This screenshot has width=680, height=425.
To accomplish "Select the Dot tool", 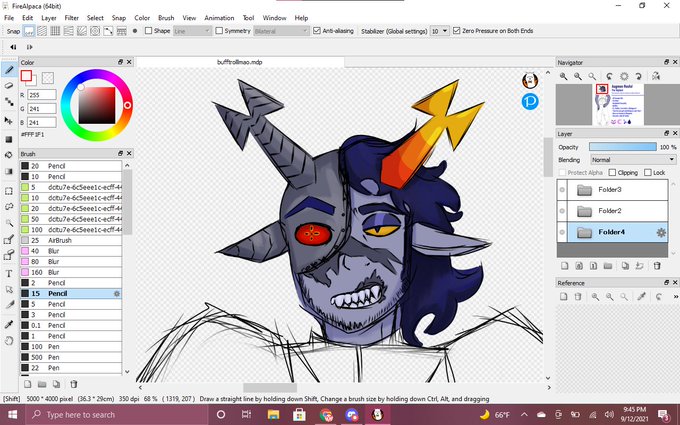I will pos(9,102).
